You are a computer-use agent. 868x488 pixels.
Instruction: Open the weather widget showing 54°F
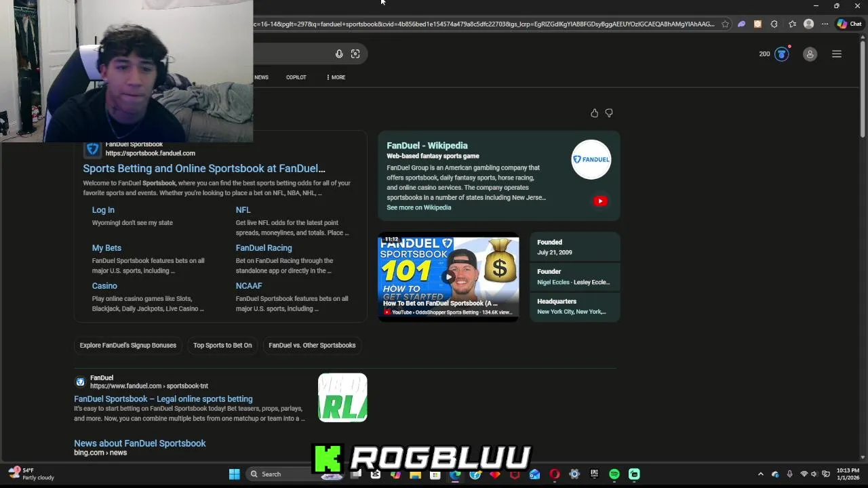point(31,474)
